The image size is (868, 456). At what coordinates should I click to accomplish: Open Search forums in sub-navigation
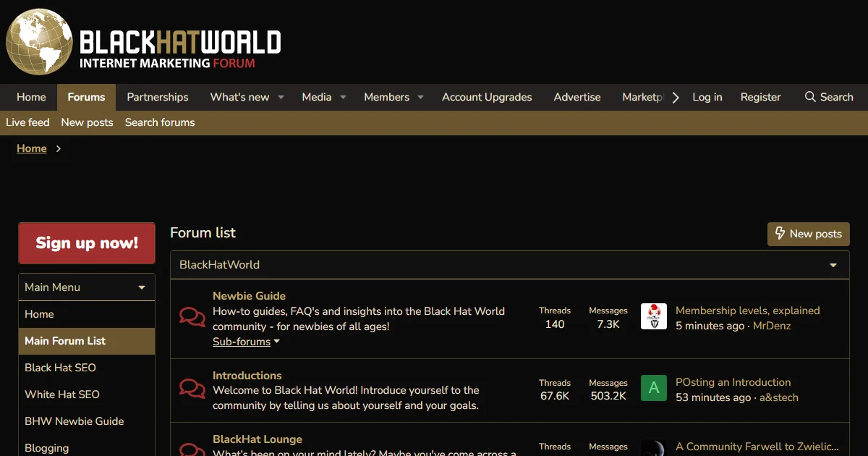click(x=160, y=122)
